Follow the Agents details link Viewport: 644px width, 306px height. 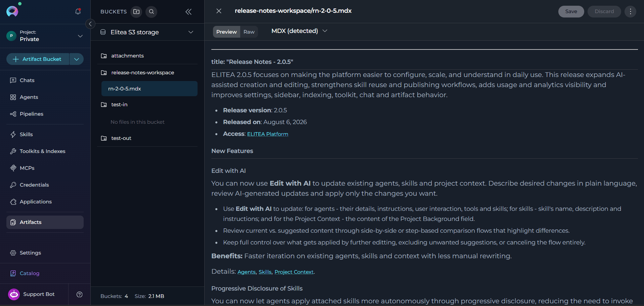pos(247,272)
